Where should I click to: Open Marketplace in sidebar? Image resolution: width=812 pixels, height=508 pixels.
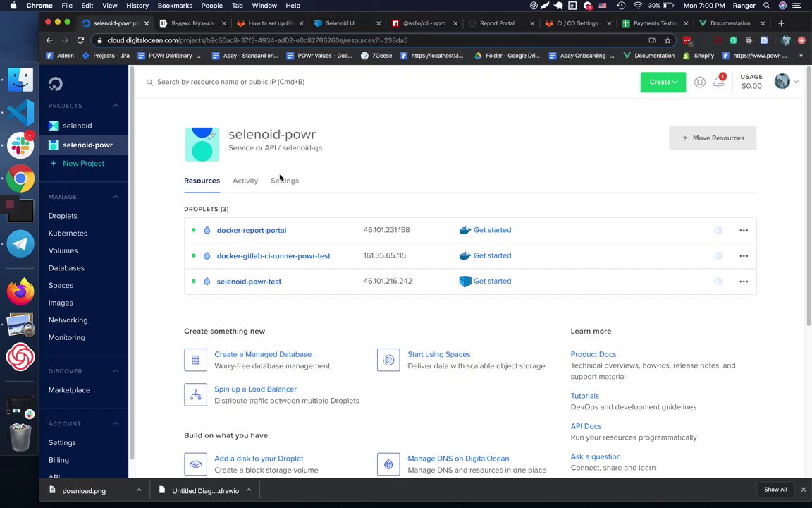pos(69,389)
